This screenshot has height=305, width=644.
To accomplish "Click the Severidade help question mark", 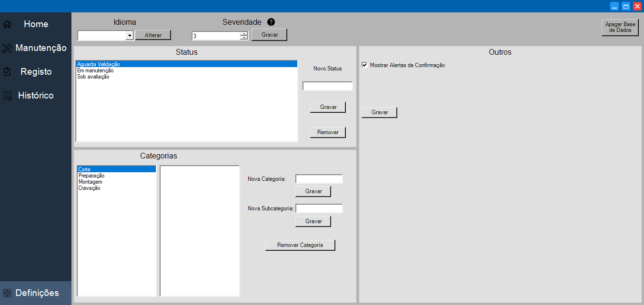I will [x=271, y=22].
